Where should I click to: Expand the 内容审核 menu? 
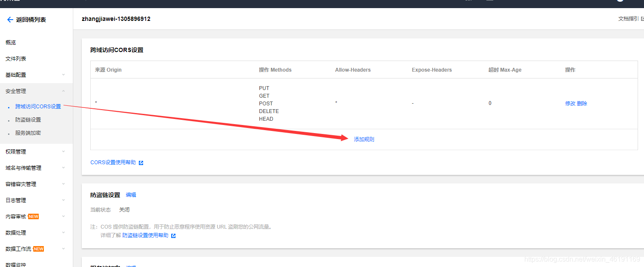coord(63,216)
